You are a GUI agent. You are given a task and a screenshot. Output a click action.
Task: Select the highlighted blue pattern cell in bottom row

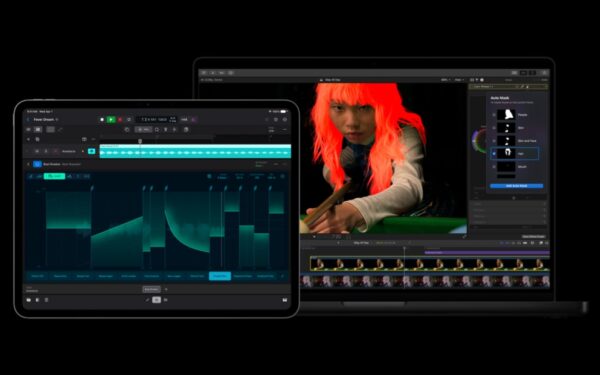point(220,276)
